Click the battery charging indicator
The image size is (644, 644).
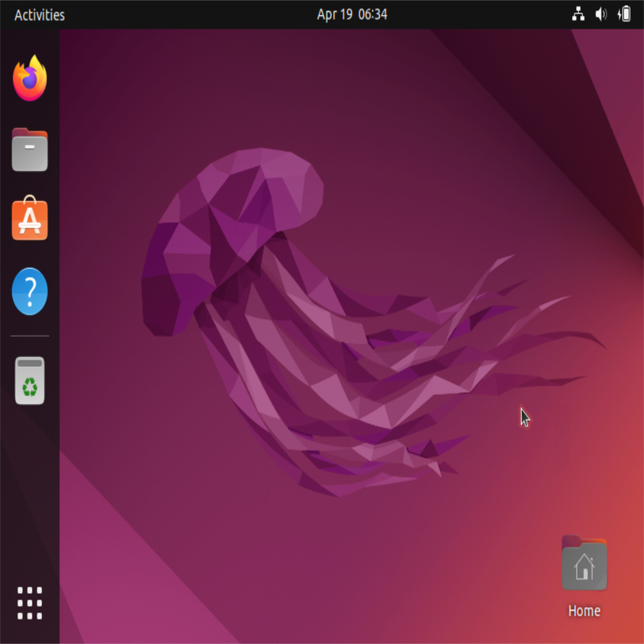624,14
